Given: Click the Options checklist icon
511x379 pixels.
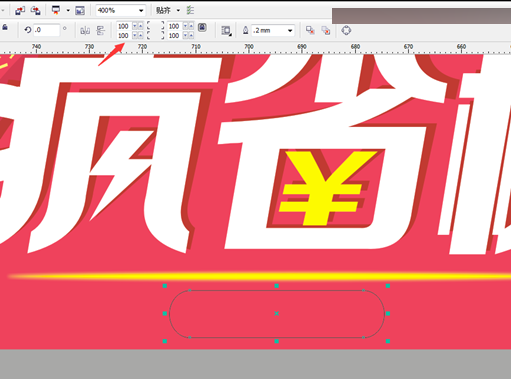Looking at the screenshot, I should tap(190, 10).
